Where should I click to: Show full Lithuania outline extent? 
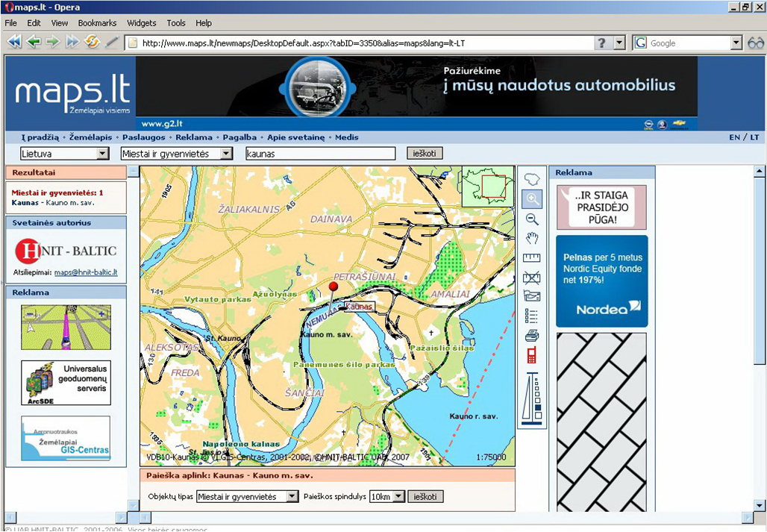coord(532,180)
